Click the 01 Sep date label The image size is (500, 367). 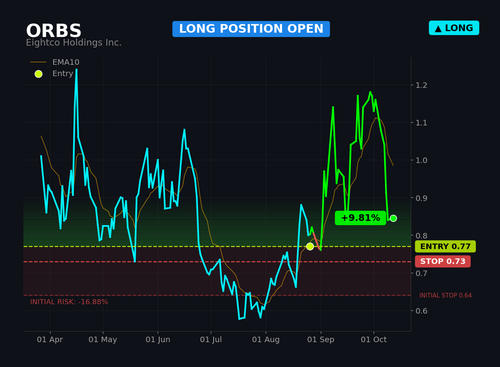tap(321, 340)
